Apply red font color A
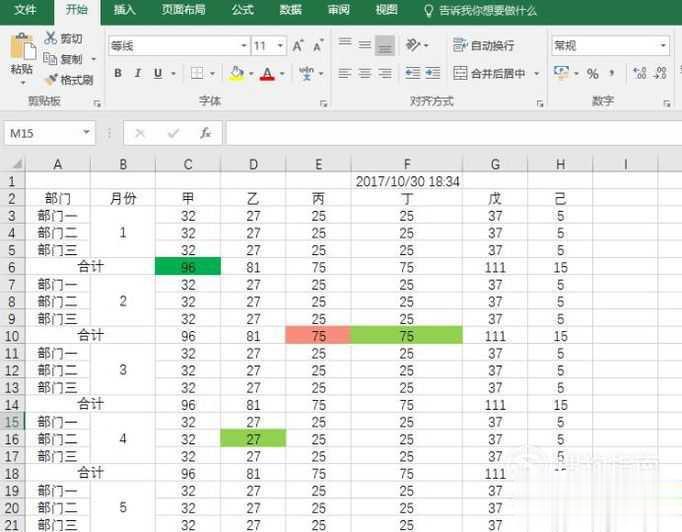This screenshot has height=532, width=682. point(267,74)
